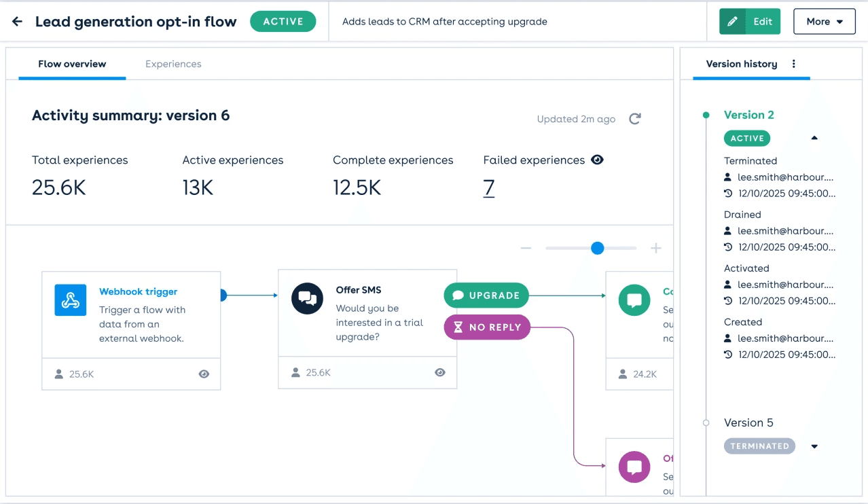This screenshot has height=504, width=868.
Task: Click the green message node icon
Action: pos(634,300)
